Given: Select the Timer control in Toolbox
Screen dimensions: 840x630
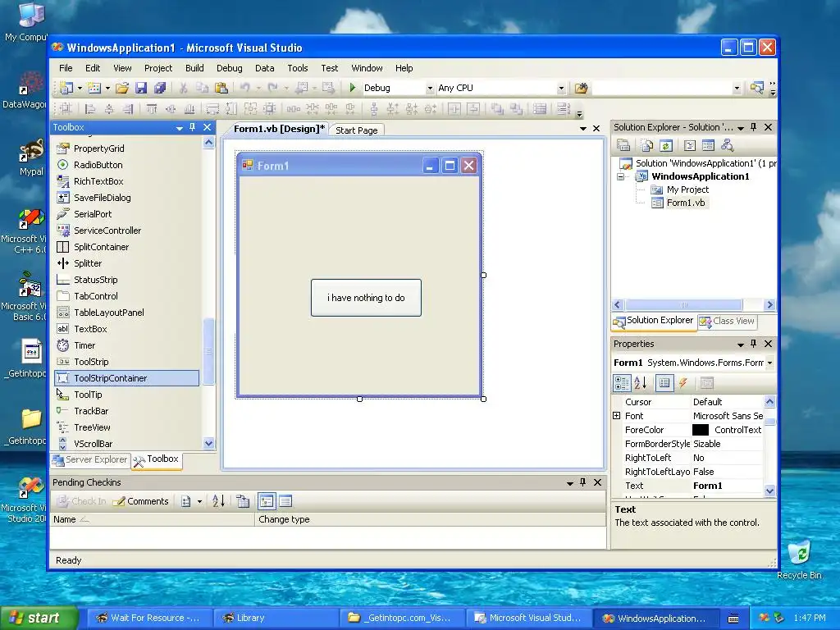Looking at the screenshot, I should (84, 345).
